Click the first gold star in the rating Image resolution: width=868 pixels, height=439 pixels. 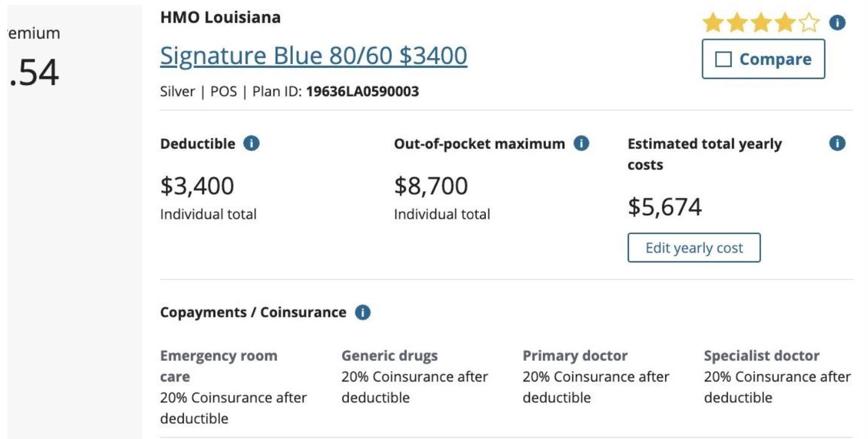coord(712,24)
